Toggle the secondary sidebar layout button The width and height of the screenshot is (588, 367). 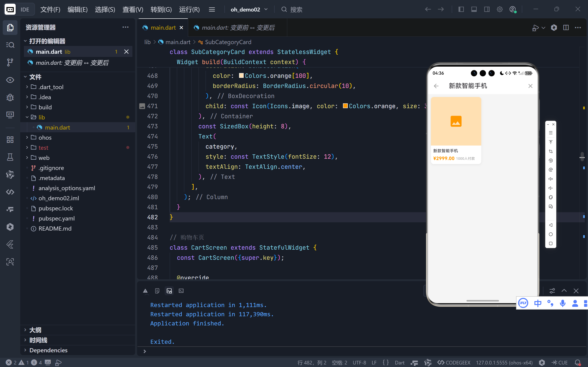[x=487, y=9]
